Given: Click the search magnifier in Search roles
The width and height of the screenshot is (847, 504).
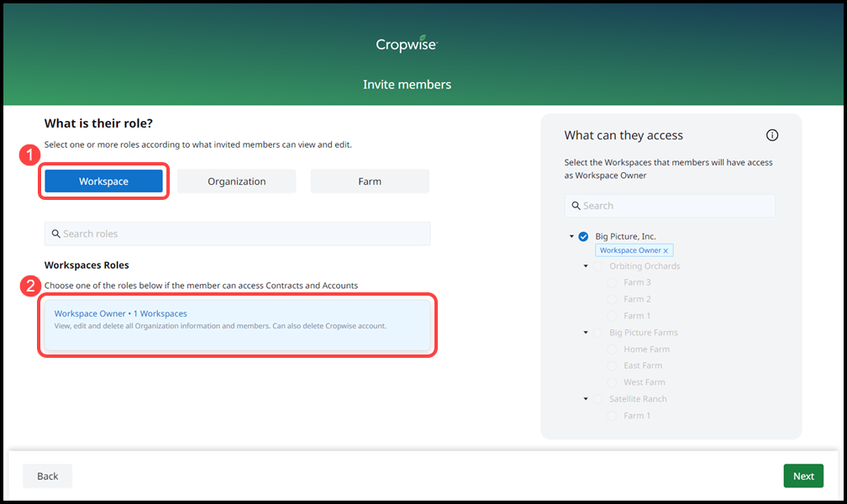Looking at the screenshot, I should [55, 234].
